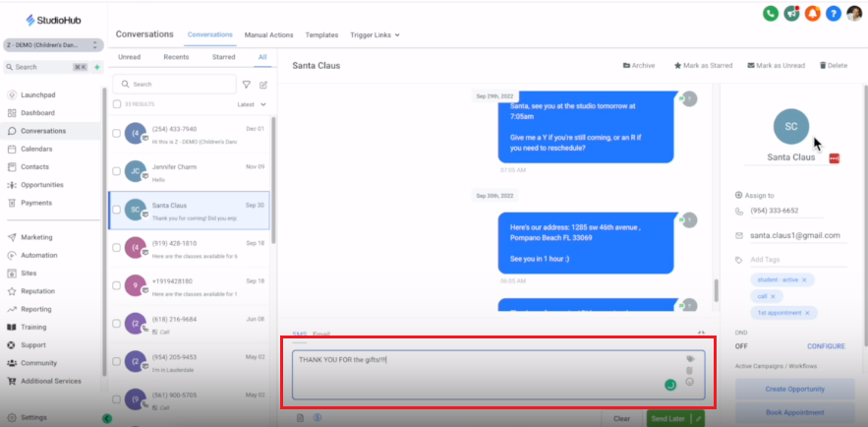This screenshot has width=868, height=427.
Task: Open the Latest sort dropdown
Action: point(252,104)
